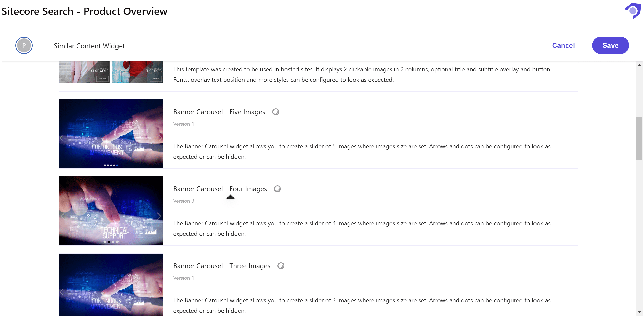Screen dimensions: 644x316
Task: Cancel the widget template changes
Action: tap(563, 45)
